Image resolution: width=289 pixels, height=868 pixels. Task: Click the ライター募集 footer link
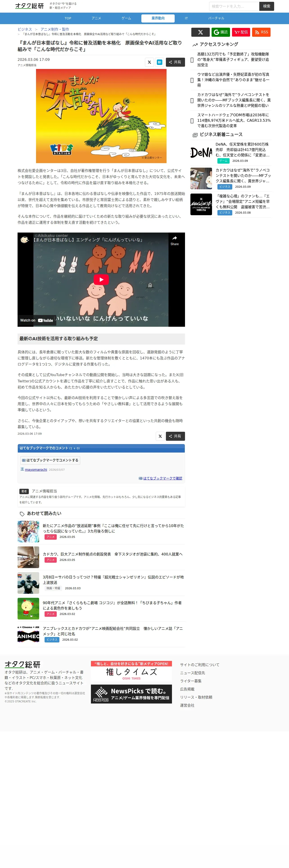[191, 681]
